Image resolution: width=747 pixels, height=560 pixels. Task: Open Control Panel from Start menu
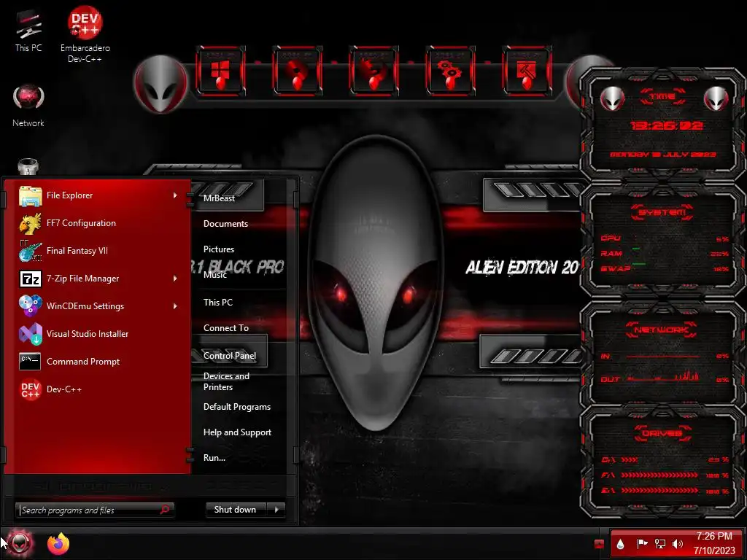click(230, 356)
